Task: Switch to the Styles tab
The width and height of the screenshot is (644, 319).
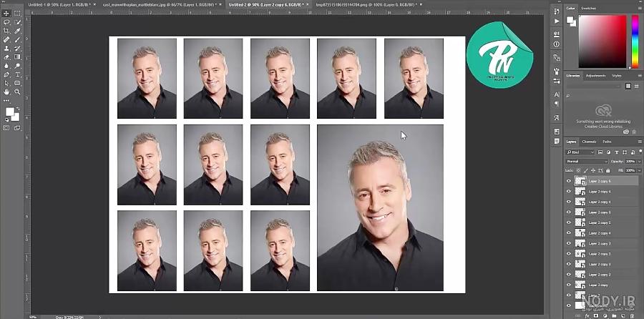Action: click(x=617, y=76)
